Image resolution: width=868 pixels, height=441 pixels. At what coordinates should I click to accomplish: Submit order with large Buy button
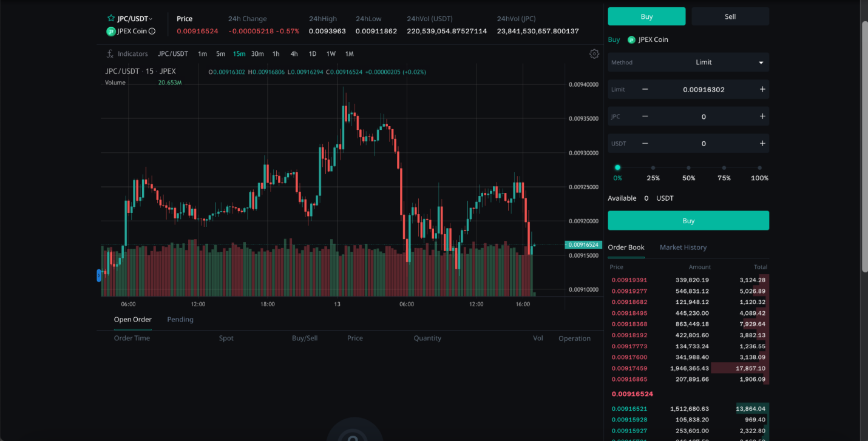click(688, 221)
